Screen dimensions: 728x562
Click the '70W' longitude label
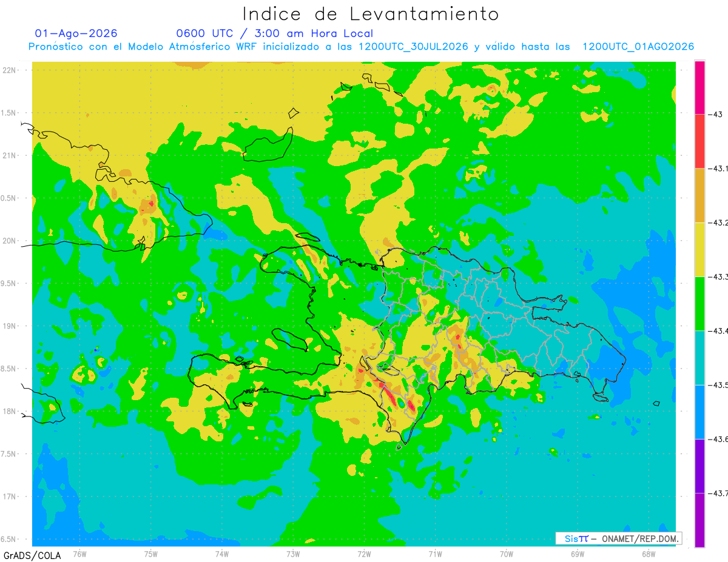[506, 554]
